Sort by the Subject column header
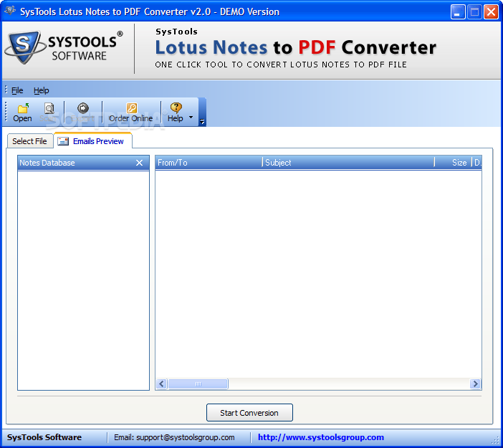This screenshot has height=448, width=503. click(x=349, y=163)
